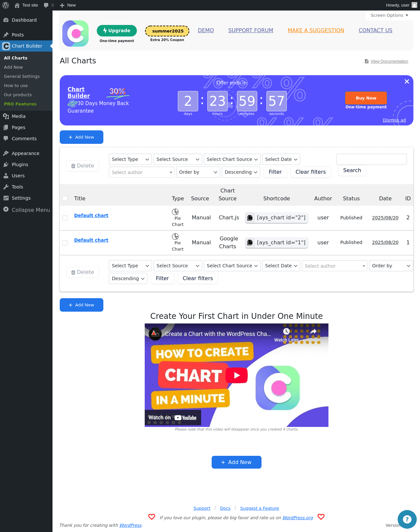Open Appearance in sidebar
420x532 pixels.
click(26, 153)
